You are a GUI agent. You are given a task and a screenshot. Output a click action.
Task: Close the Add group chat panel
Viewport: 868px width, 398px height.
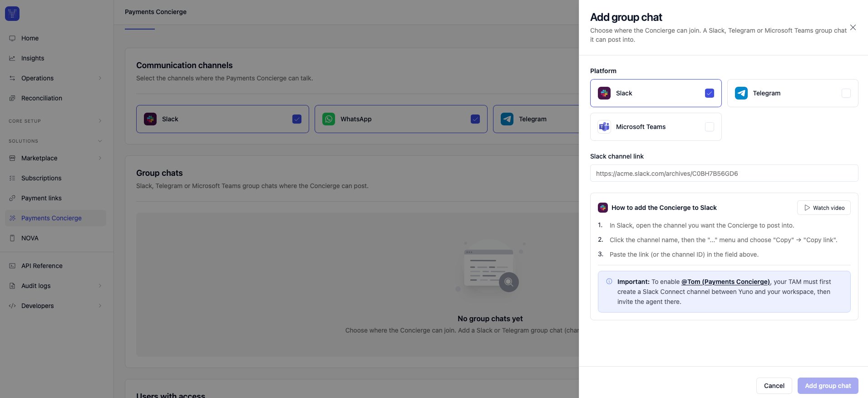coord(853,27)
